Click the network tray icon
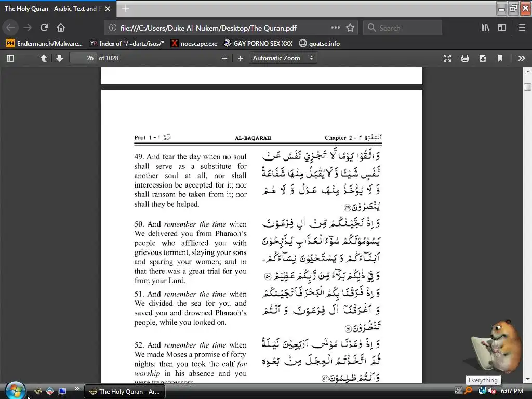The image size is (532, 399). click(x=482, y=391)
